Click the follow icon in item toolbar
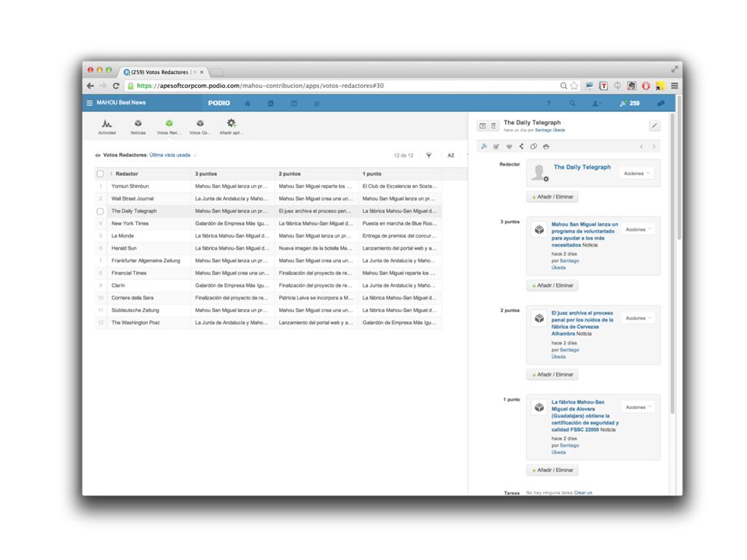This screenshot has width=747, height=560. [x=484, y=147]
